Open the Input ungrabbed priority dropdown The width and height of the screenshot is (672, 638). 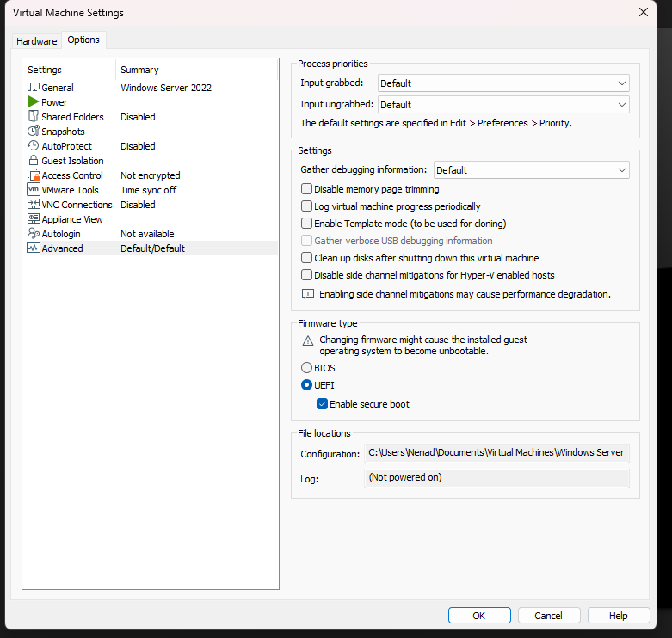click(x=503, y=105)
